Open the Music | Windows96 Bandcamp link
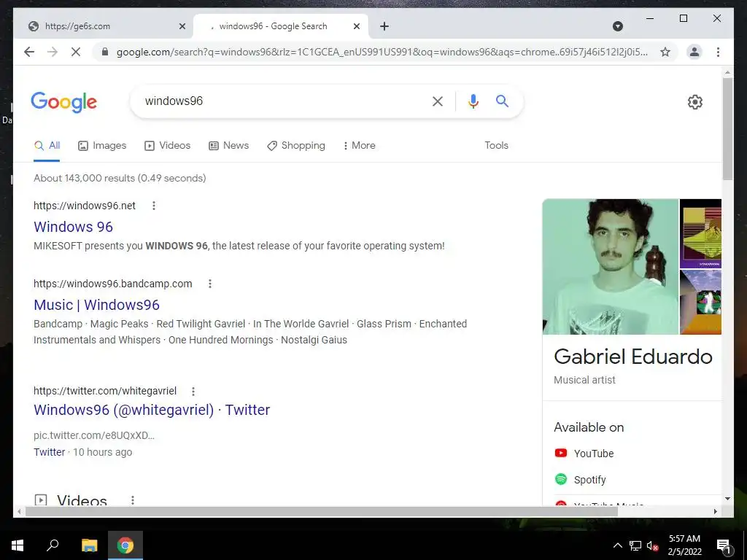This screenshot has width=747, height=560. click(x=97, y=305)
